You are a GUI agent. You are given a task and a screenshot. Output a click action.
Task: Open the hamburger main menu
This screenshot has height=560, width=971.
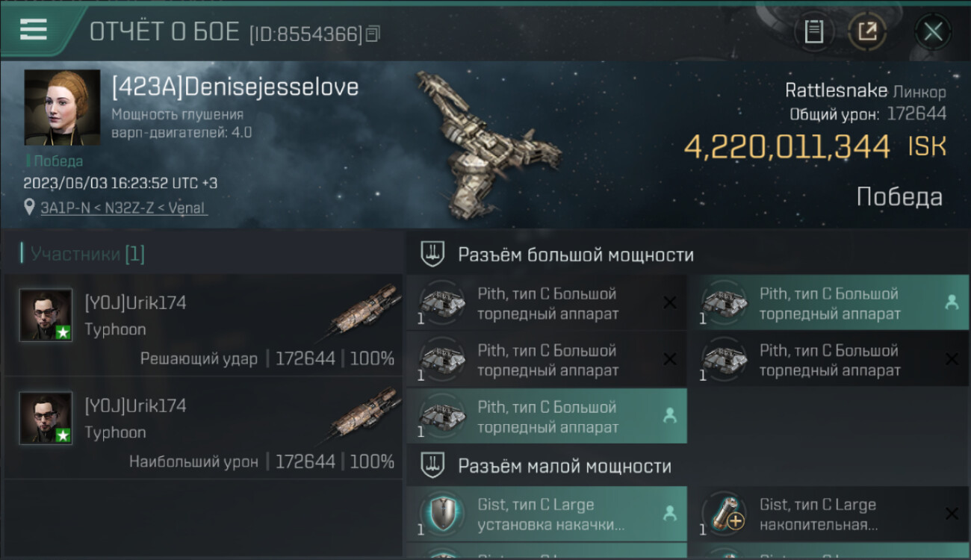(x=33, y=29)
